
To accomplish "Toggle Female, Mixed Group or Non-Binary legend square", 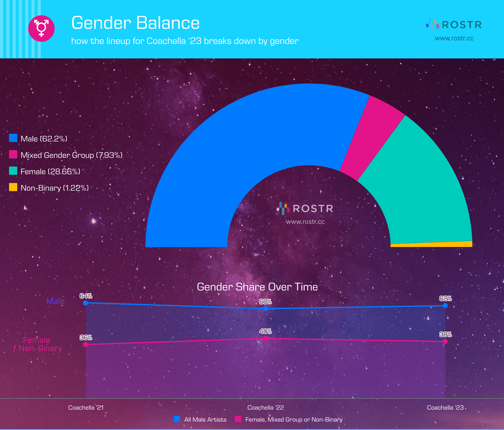I will pyautogui.click(x=238, y=419).
